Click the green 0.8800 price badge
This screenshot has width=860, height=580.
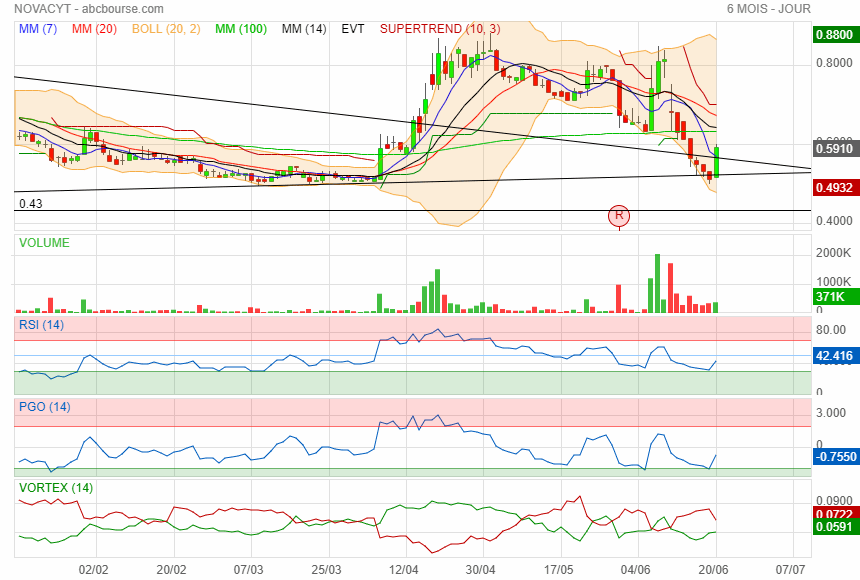click(x=834, y=35)
